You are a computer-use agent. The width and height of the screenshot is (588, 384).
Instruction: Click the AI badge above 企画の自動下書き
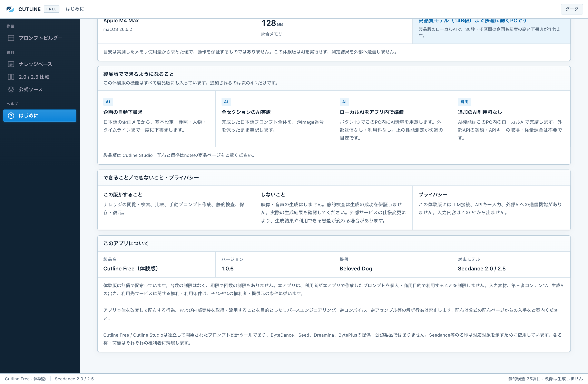coord(108,102)
